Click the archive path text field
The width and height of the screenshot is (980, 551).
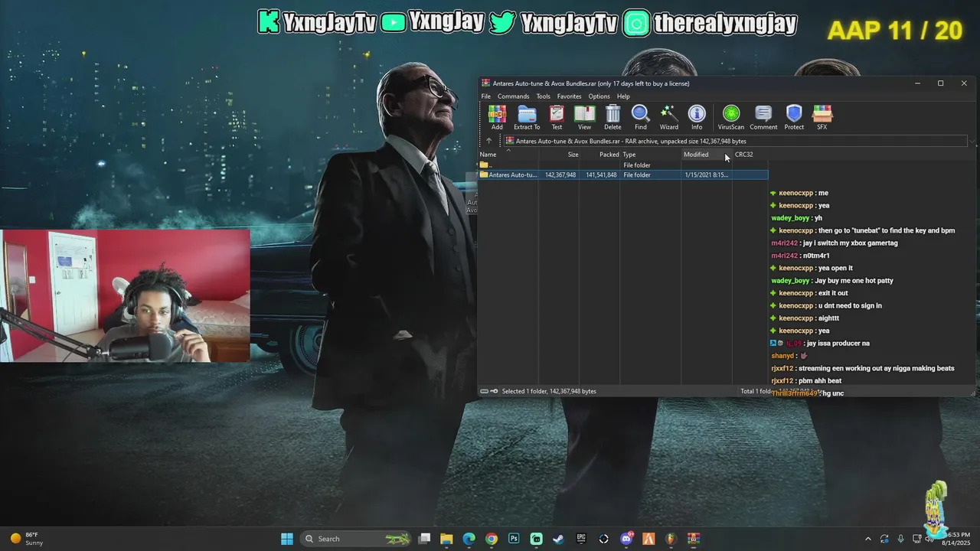click(x=736, y=142)
